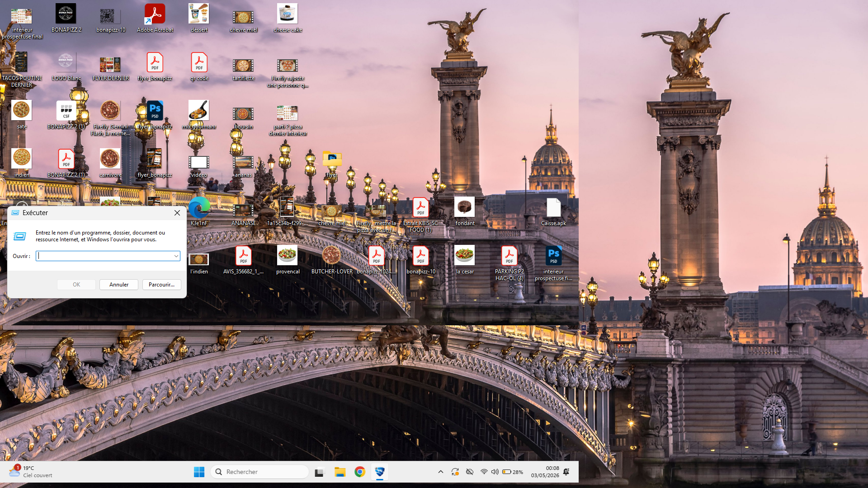Select the Extrait KBIS_SC FOOD (1) PDF
Viewport: 868px width, 488px height.
[x=420, y=215]
